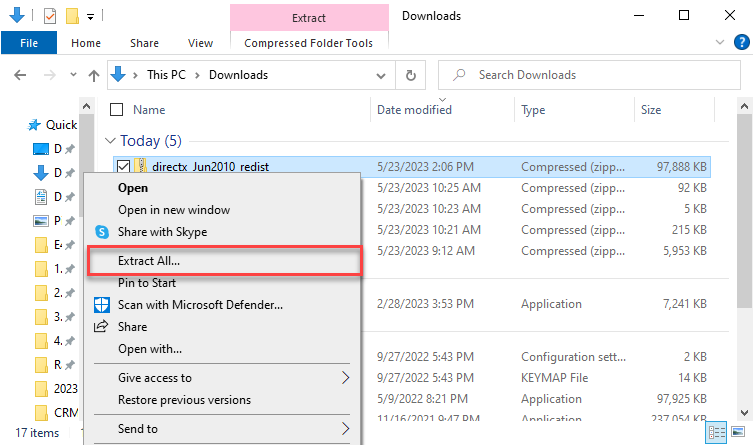Uncheck the directx_Jun2010_redist file checkbox
The image size is (754, 445).
(x=123, y=166)
